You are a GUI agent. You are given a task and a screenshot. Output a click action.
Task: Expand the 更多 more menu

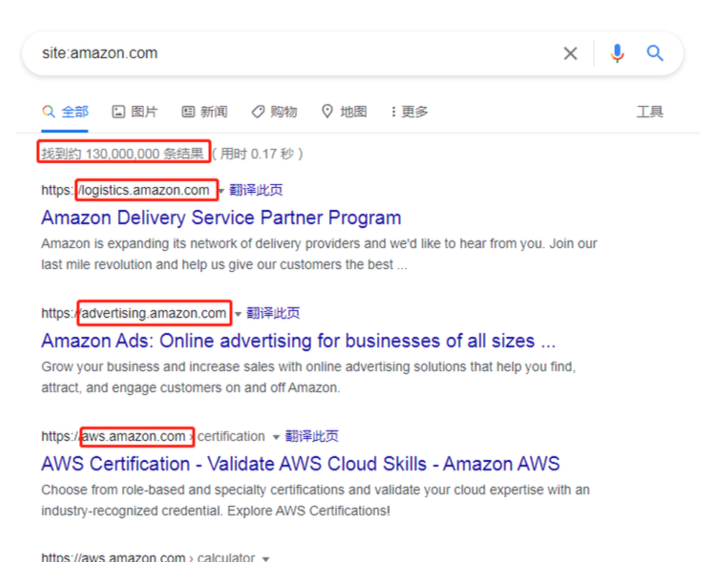click(409, 111)
